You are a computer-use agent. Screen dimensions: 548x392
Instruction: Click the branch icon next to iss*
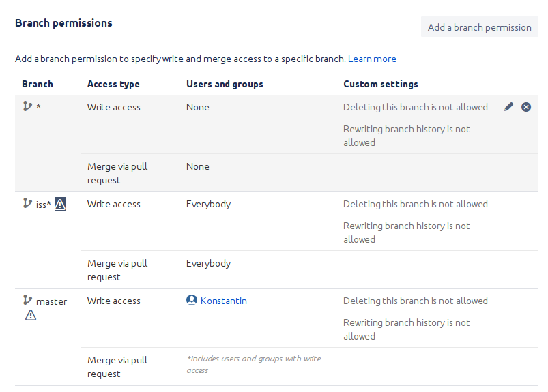27,203
